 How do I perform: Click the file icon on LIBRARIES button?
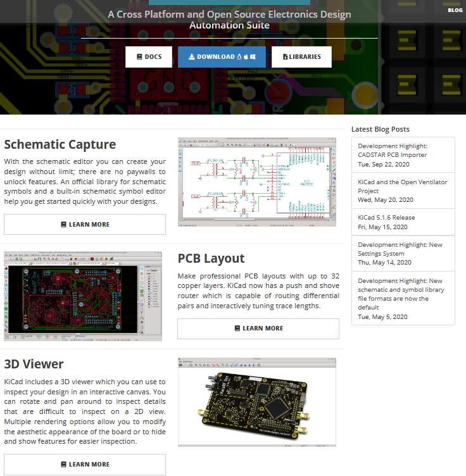[285, 57]
